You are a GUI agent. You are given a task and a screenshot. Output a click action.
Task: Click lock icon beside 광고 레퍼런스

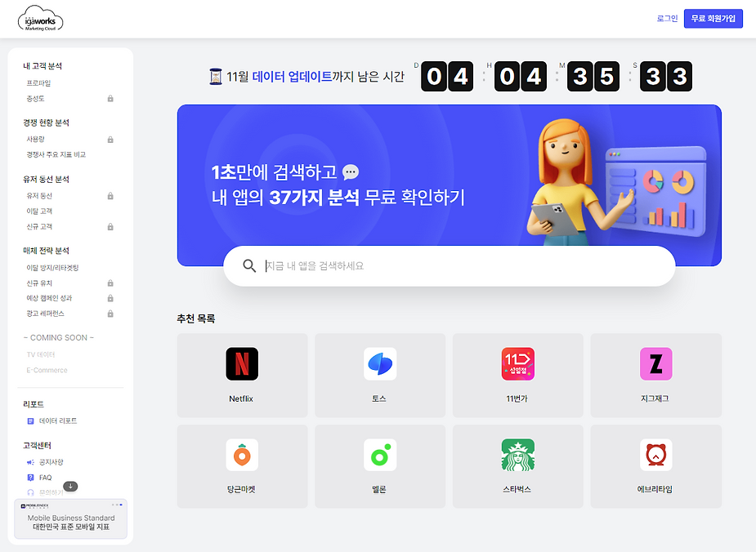click(110, 314)
